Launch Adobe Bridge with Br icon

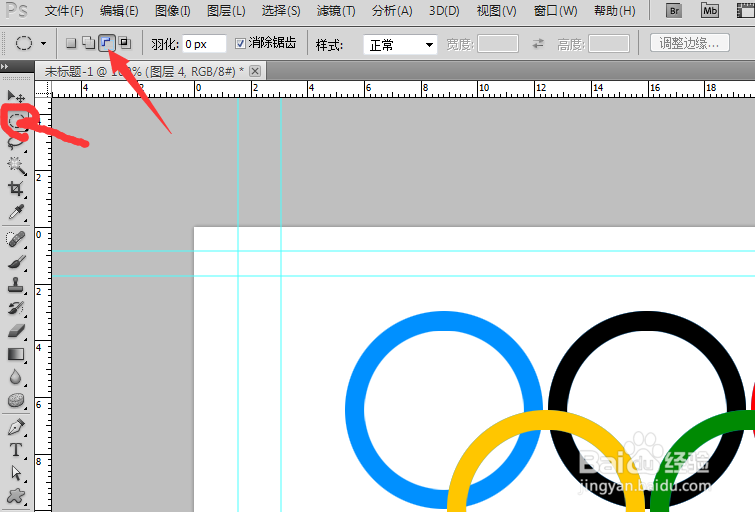[674, 11]
